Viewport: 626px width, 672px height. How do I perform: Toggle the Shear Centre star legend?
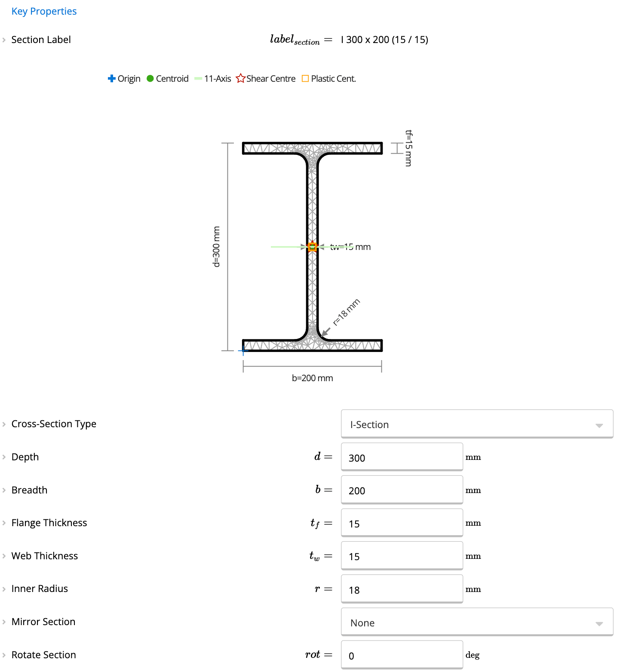tap(240, 78)
